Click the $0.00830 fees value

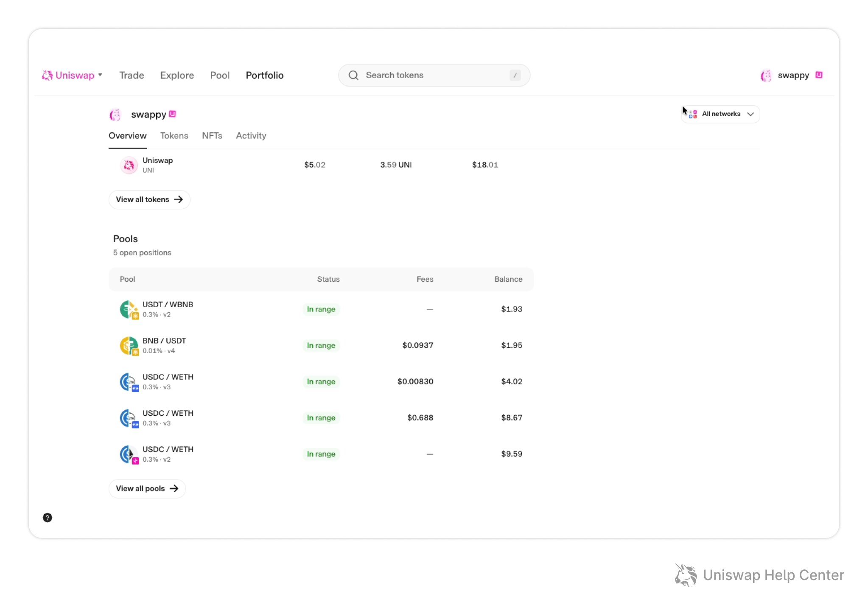pos(415,381)
